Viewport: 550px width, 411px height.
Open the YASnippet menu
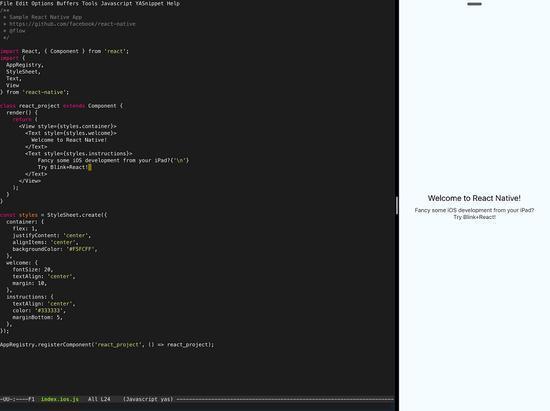click(149, 4)
